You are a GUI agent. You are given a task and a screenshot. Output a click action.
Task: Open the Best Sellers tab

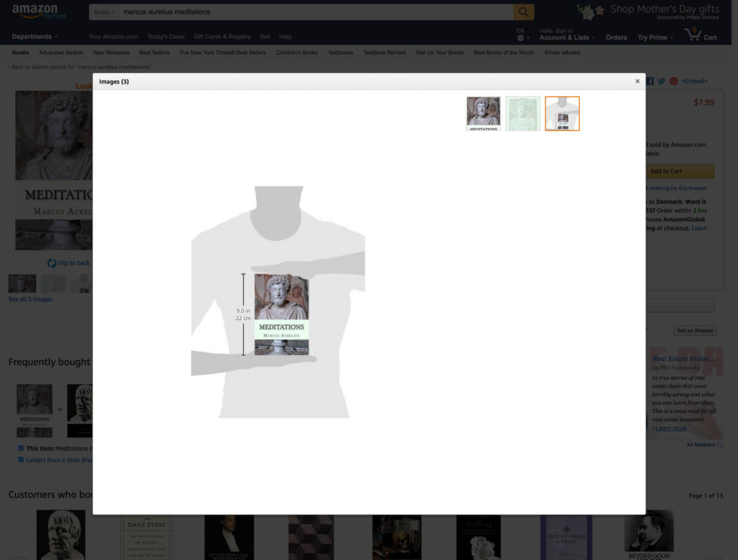point(154,53)
